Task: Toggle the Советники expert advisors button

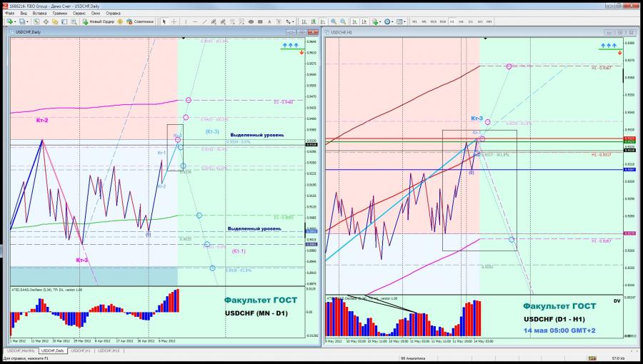Action: (140, 21)
